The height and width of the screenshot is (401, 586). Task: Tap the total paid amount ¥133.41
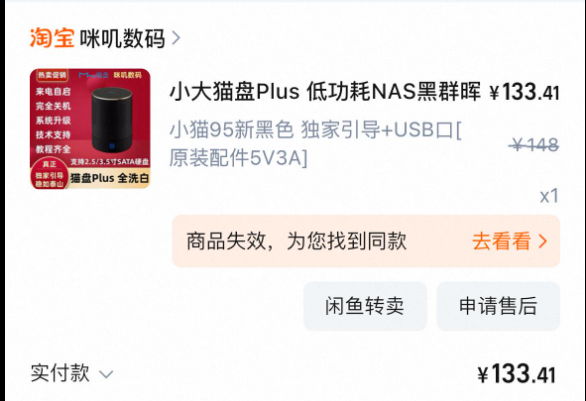516,374
